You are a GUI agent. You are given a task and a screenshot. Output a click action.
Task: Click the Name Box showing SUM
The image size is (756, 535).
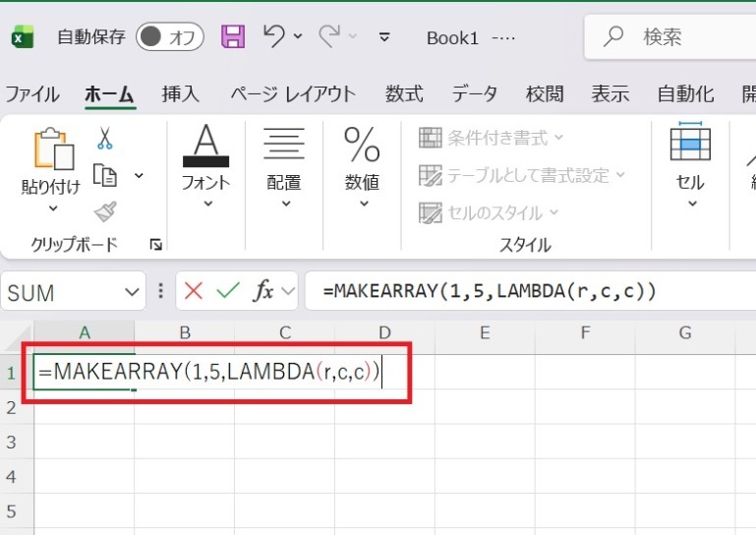(x=63, y=292)
